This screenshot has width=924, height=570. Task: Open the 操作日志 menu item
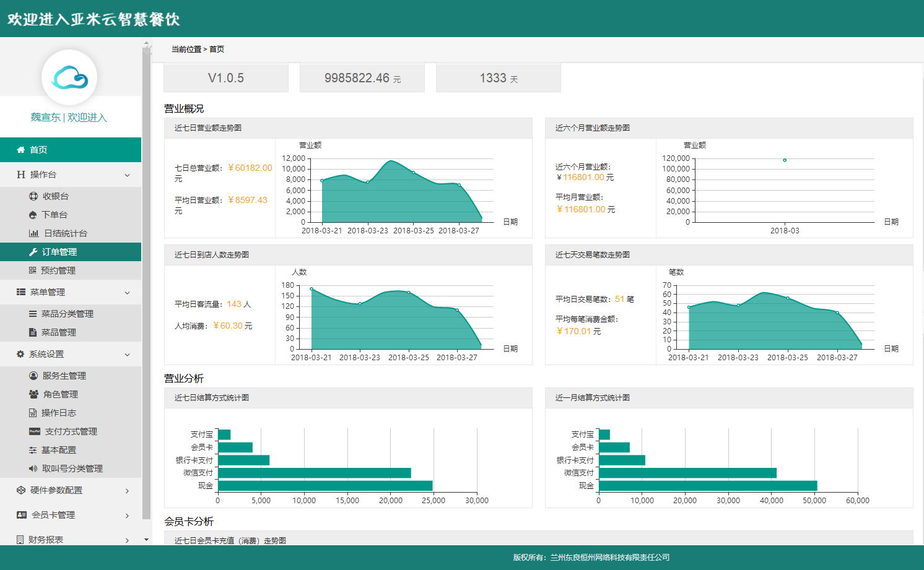coord(58,413)
